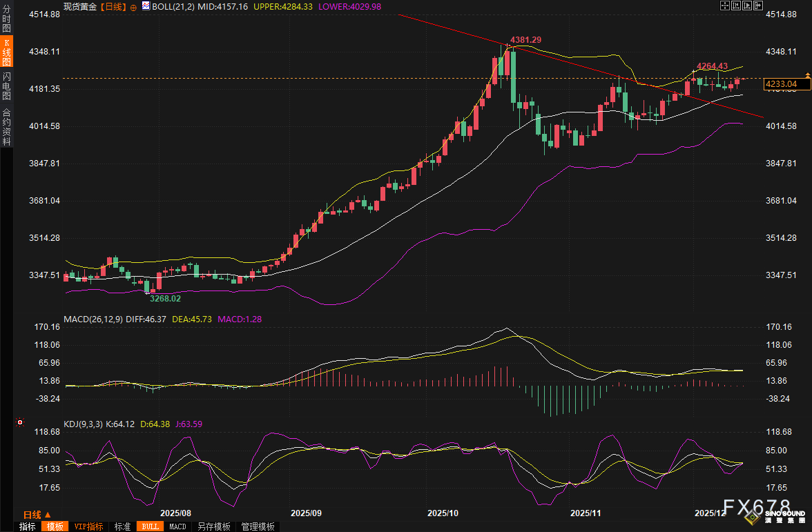Select the K线图 sidebar tab
The height and width of the screenshot is (532, 812).
pyautogui.click(x=6, y=52)
